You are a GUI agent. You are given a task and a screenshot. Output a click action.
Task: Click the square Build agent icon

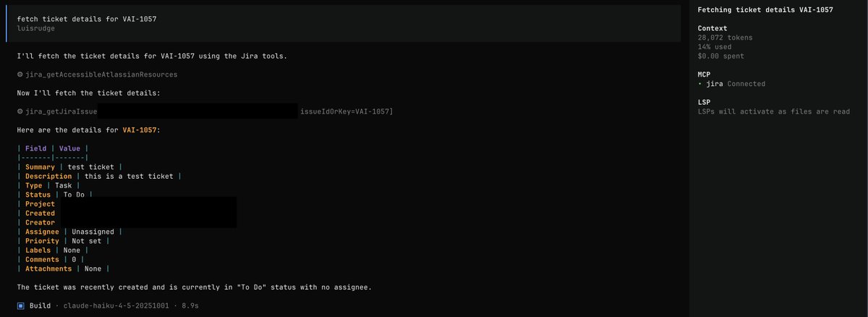coord(20,306)
